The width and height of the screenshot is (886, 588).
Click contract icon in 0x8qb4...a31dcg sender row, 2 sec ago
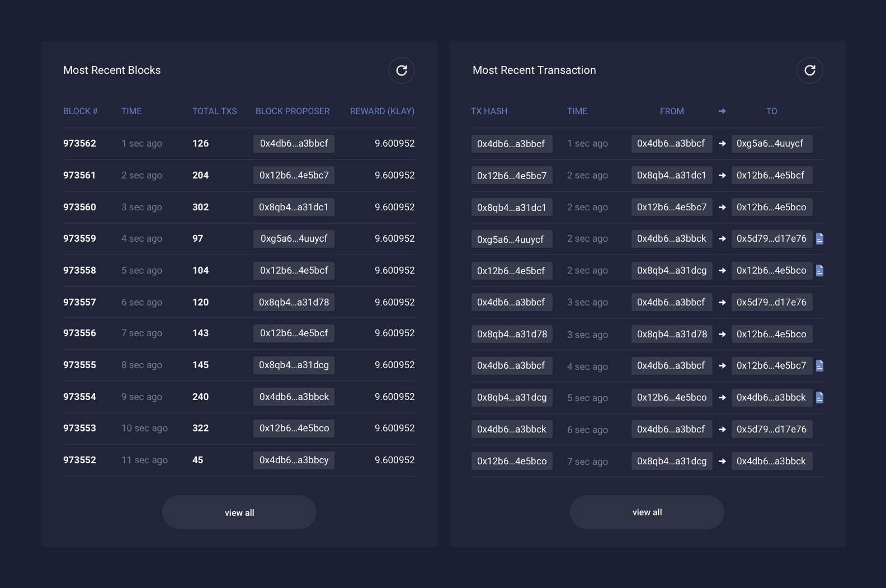819,271
